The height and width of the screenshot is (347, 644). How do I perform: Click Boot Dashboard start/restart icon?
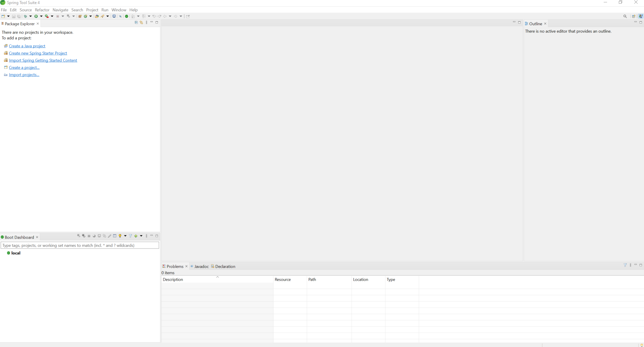(x=79, y=236)
